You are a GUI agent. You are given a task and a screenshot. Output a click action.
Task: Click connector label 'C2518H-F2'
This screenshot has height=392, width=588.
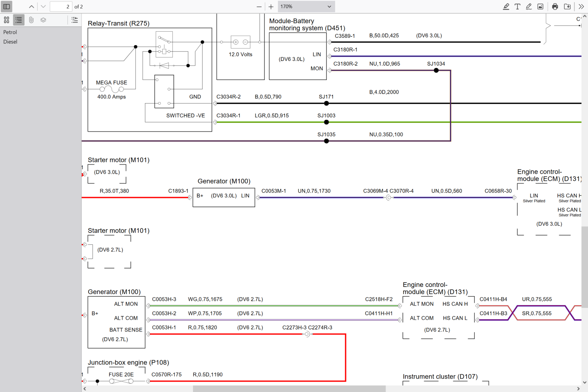[x=379, y=299]
